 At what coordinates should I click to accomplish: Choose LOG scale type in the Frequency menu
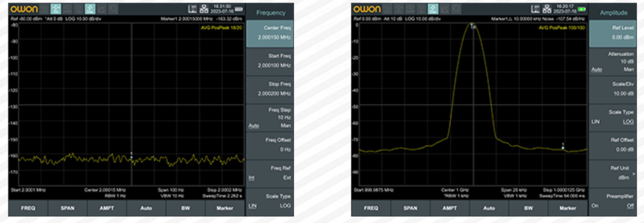point(285,206)
